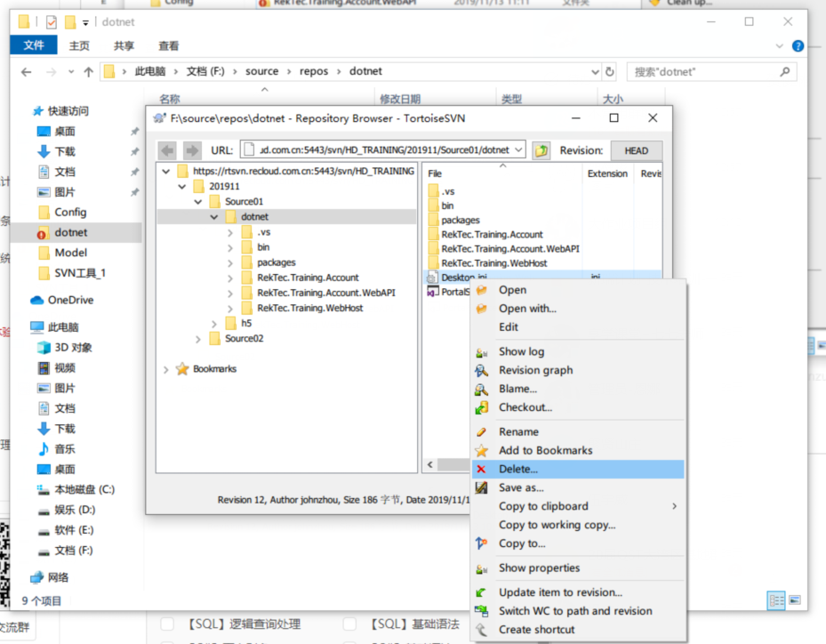826x644 pixels.
Task: Open the Copy to clipboard submenu
Action: pyautogui.click(x=578, y=506)
